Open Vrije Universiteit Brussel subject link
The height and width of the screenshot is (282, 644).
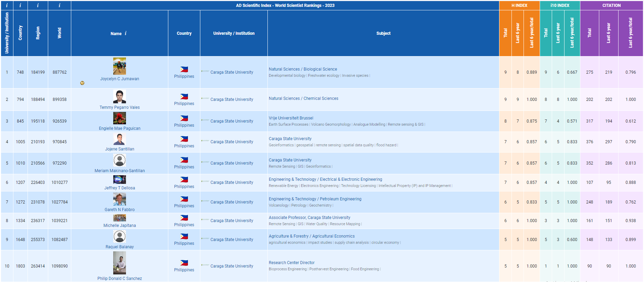[291, 118]
